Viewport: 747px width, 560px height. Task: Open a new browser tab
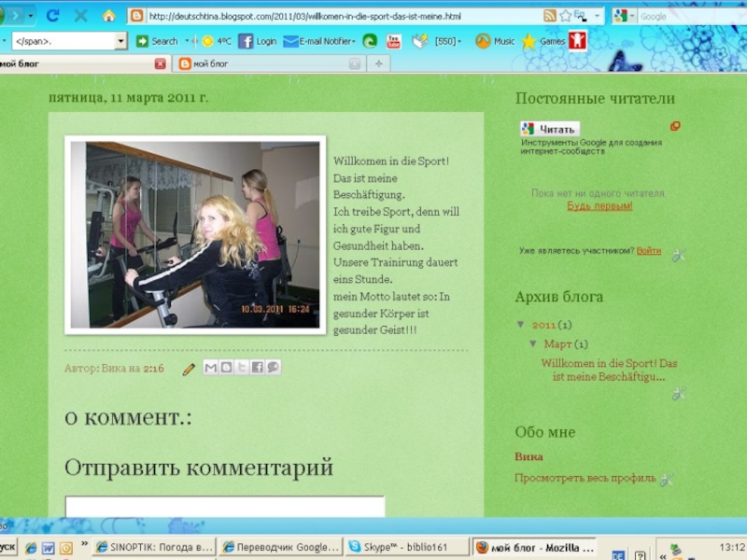tap(378, 63)
